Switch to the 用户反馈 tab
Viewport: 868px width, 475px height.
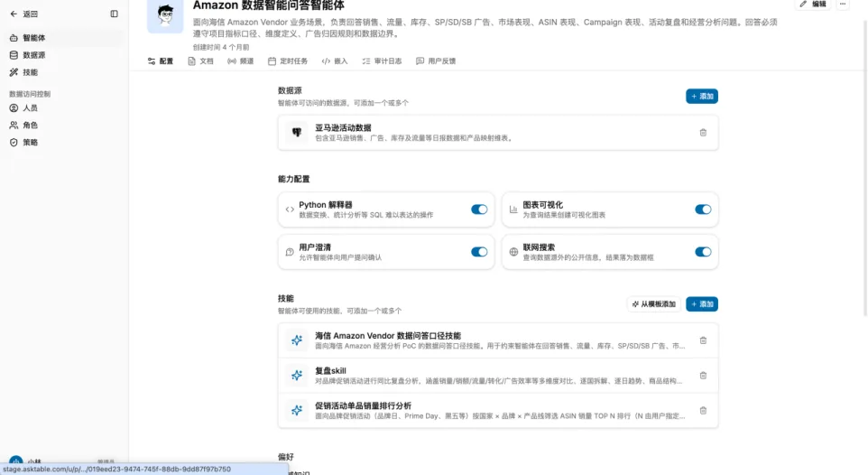pos(436,61)
